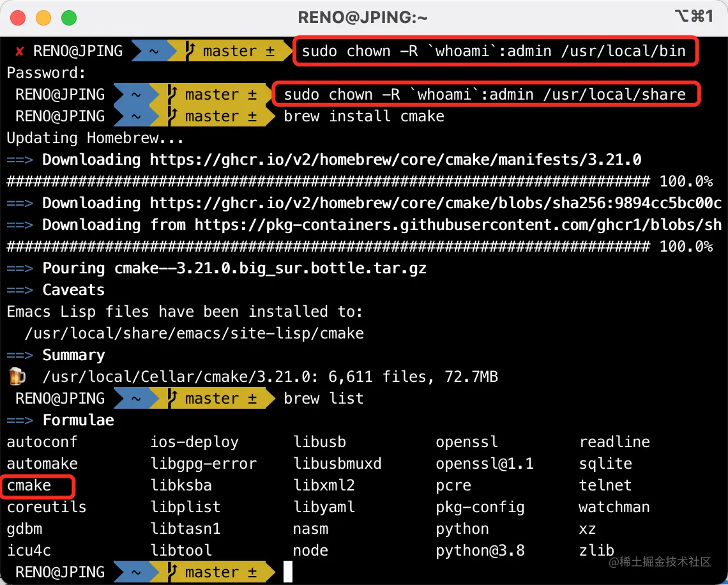Click 'libyaml' in the formulae list
Viewport: 728px width, 585px height.
(324, 507)
